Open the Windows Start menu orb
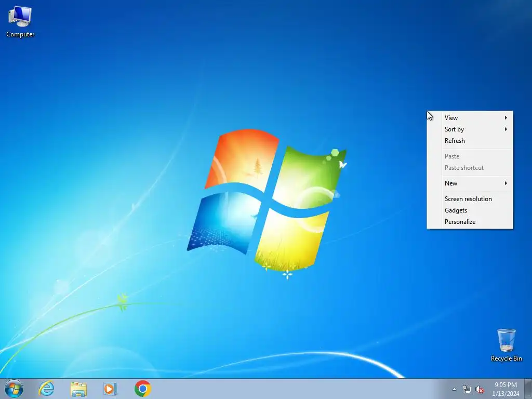The image size is (532, 399). [x=14, y=389]
